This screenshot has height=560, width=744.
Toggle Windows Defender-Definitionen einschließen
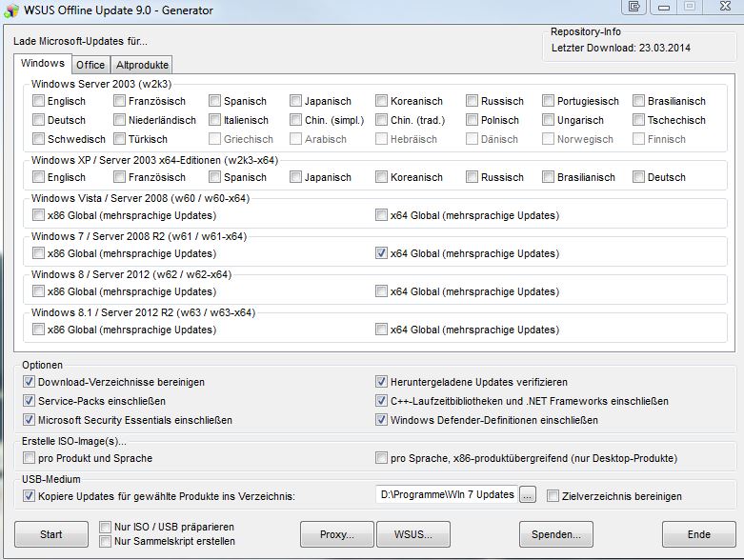(381, 420)
